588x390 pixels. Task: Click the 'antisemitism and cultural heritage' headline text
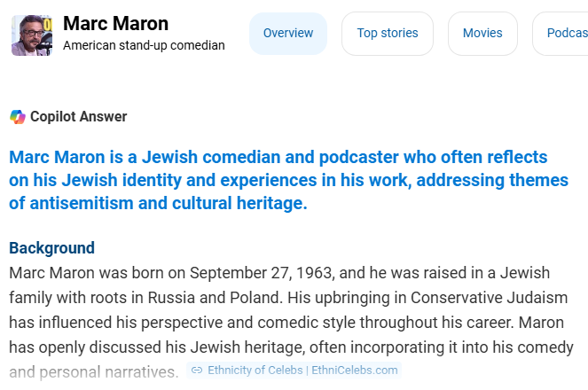tap(169, 204)
